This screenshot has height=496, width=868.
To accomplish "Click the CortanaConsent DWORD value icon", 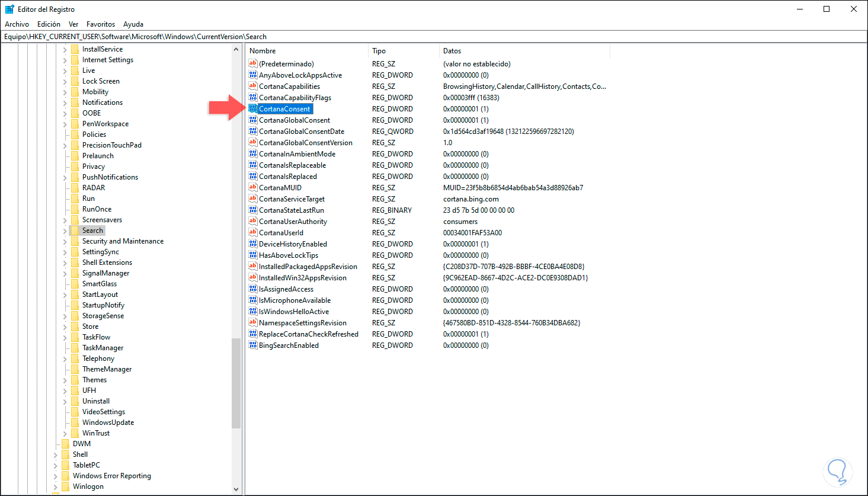I will pyautogui.click(x=253, y=109).
